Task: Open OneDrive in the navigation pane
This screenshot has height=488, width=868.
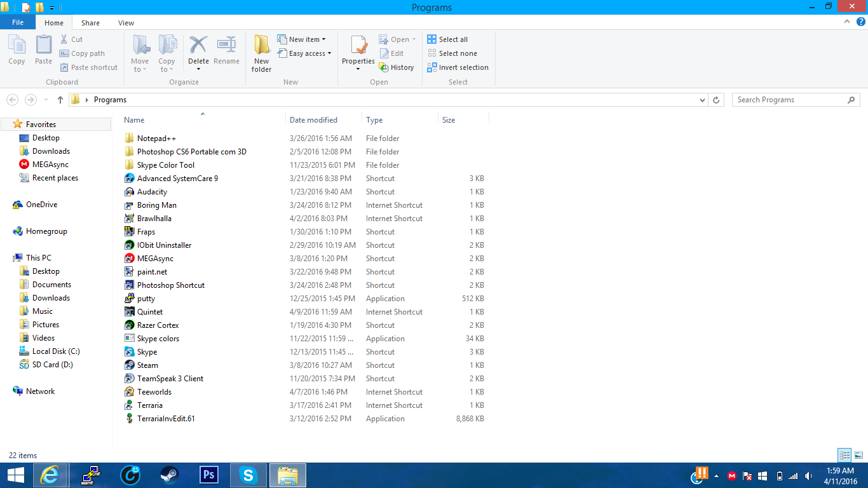Action: point(36,205)
